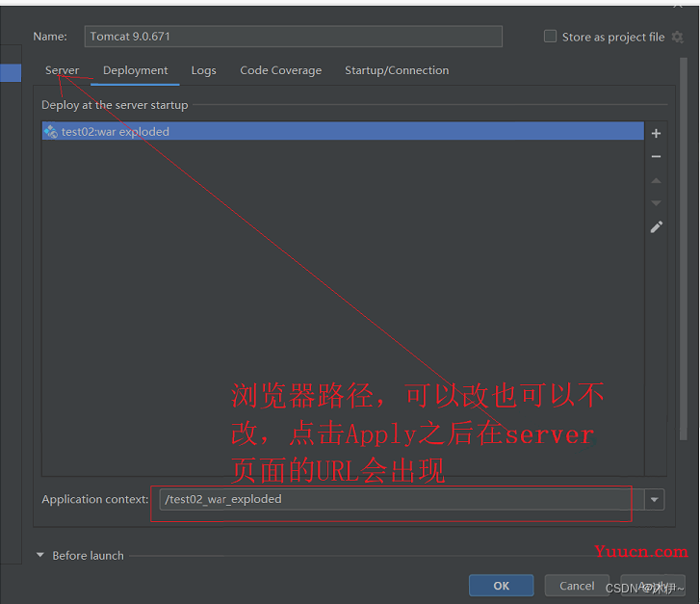The image size is (700, 604).
Task: Open the Startup/Connection tab
Action: point(397,70)
